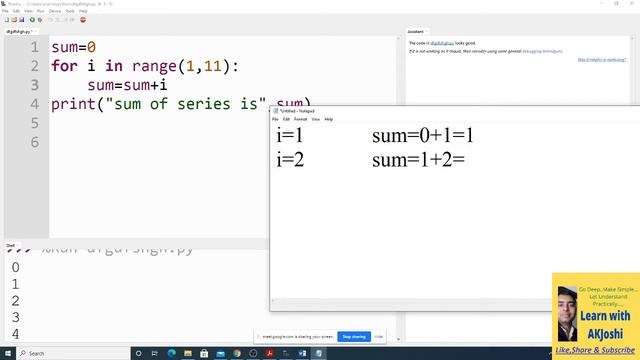
Task: Click line number 5 in the gutter
Action: tap(35, 123)
